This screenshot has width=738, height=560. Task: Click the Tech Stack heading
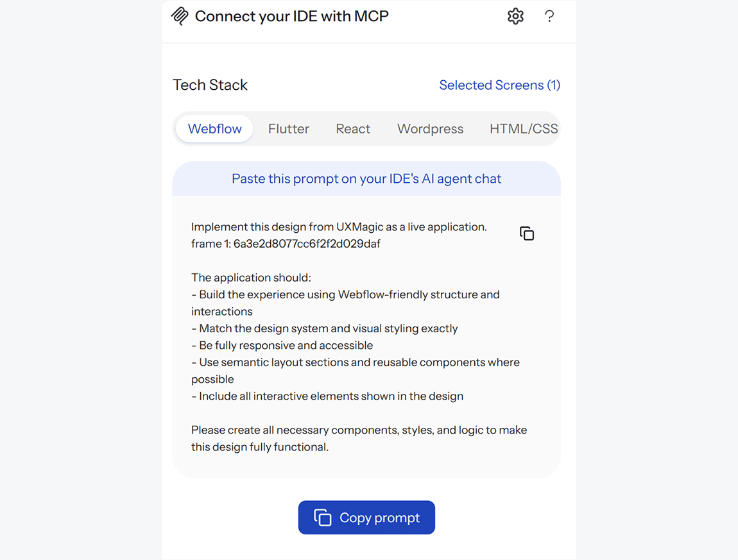pos(210,85)
